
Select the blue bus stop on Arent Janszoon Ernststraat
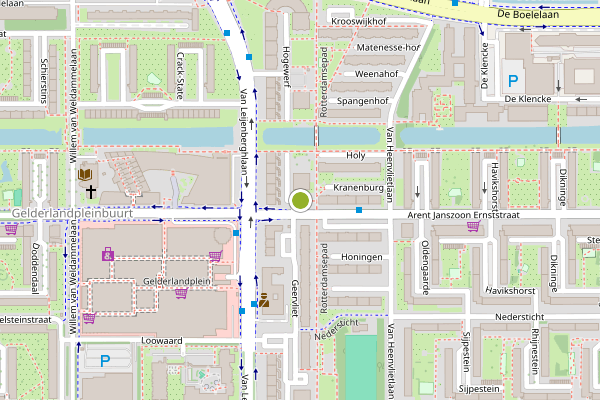(359, 210)
